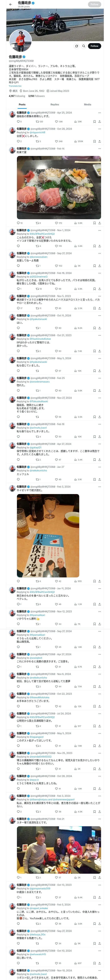Open the Grok profile summary icon
The height and width of the screenshot is (980, 110).
click(x=76, y=46)
